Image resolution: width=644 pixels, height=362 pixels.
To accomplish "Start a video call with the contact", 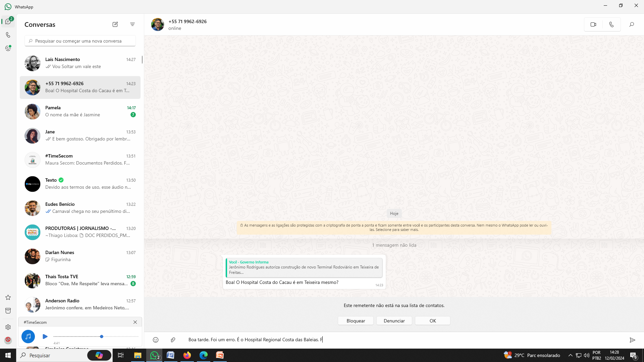I will (x=593, y=24).
